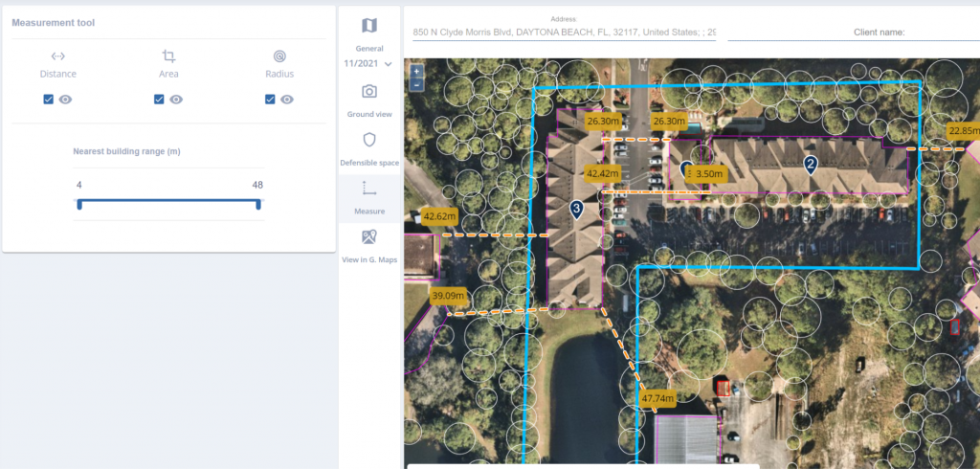Click the Address input field
The width and height of the screenshot is (980, 469).
[x=565, y=32]
